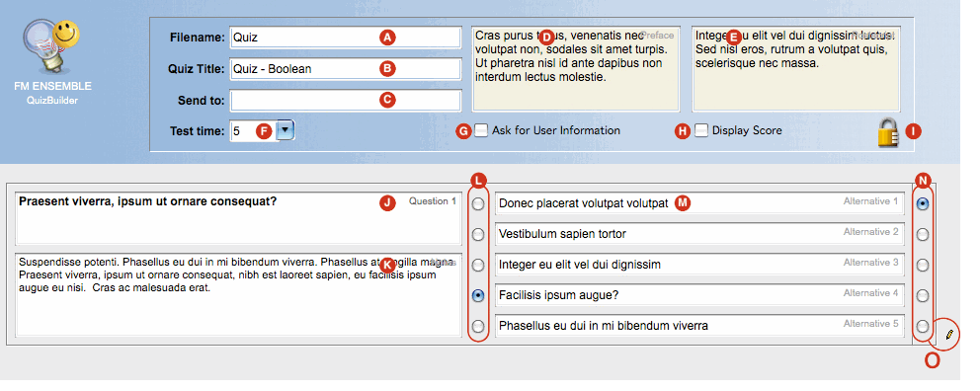
Task: Select left radio button beside Facilisis ipsum augue
Action: point(478,296)
